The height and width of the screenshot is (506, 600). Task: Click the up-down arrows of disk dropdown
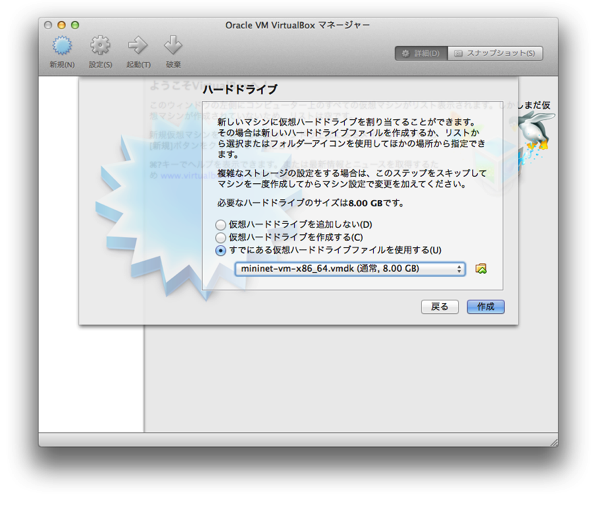[459, 269]
